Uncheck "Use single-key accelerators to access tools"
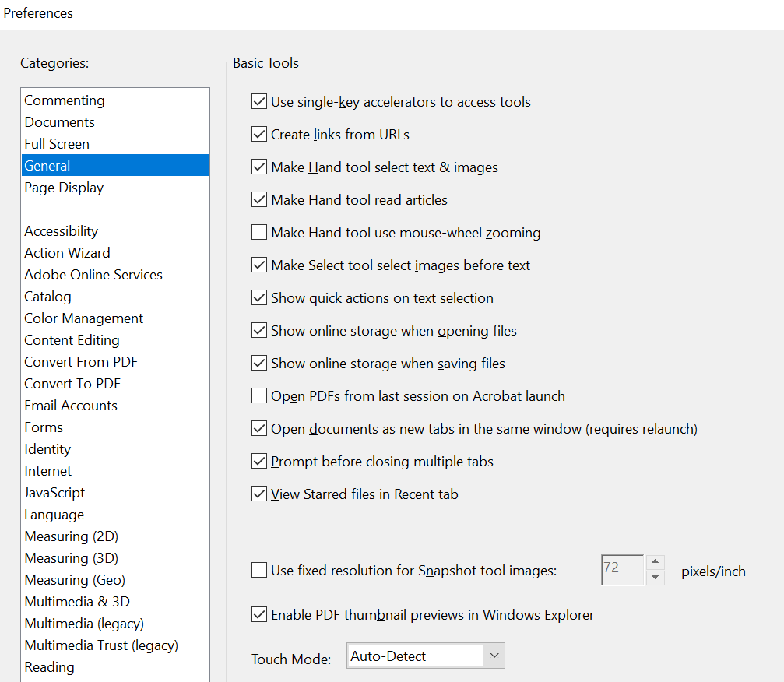This screenshot has height=682, width=784. 259,101
